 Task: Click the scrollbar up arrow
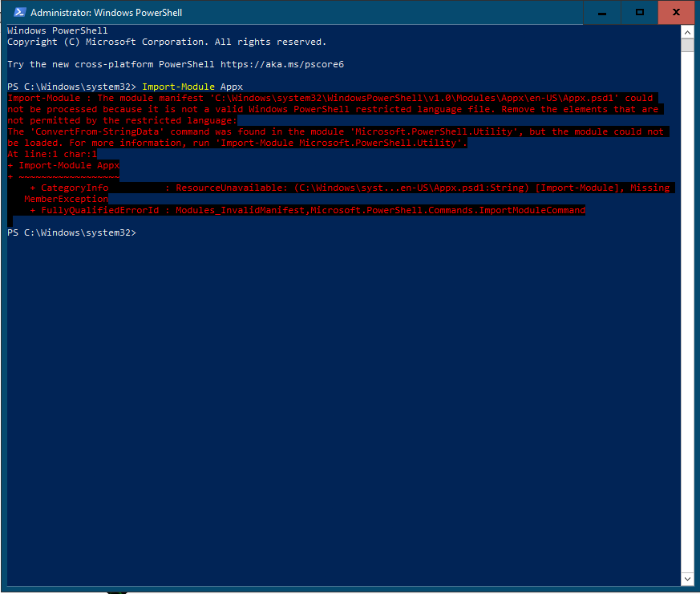pyautogui.click(x=687, y=32)
